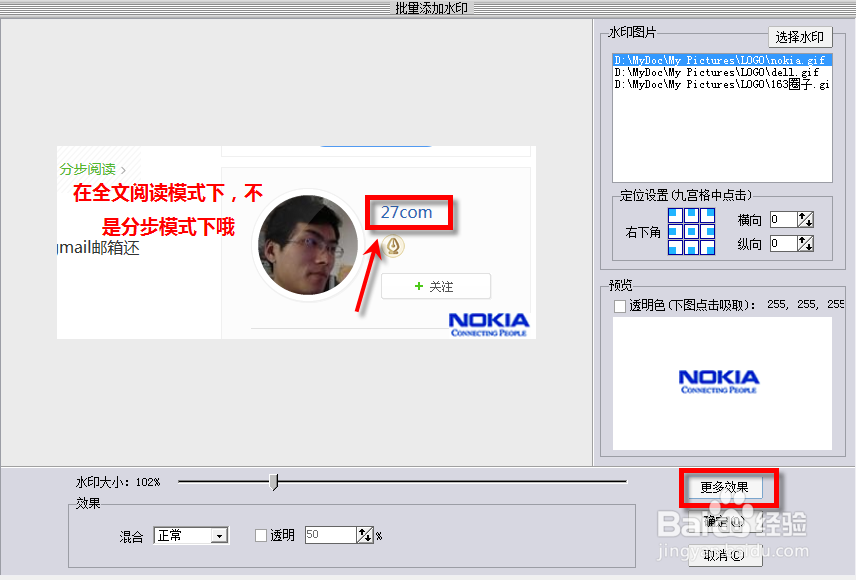The image size is (856, 580).
Task: Click the 确定 confirm button
Action: pos(727,522)
